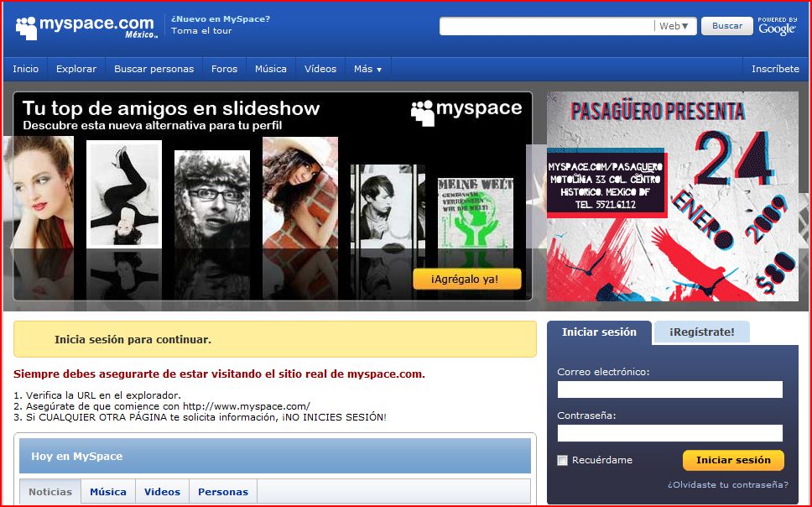Viewport: 812px width, 507px height.
Task: Check the Recuérdame checkbox
Action: click(562, 460)
